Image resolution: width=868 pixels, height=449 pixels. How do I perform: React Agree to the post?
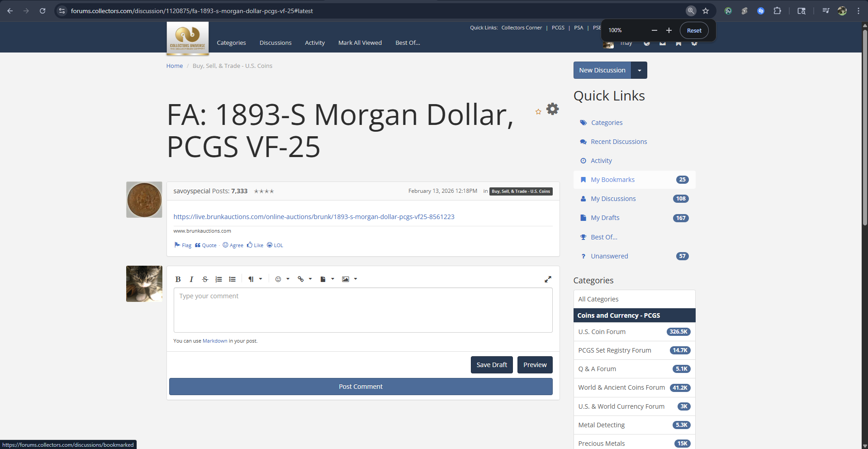tap(233, 245)
